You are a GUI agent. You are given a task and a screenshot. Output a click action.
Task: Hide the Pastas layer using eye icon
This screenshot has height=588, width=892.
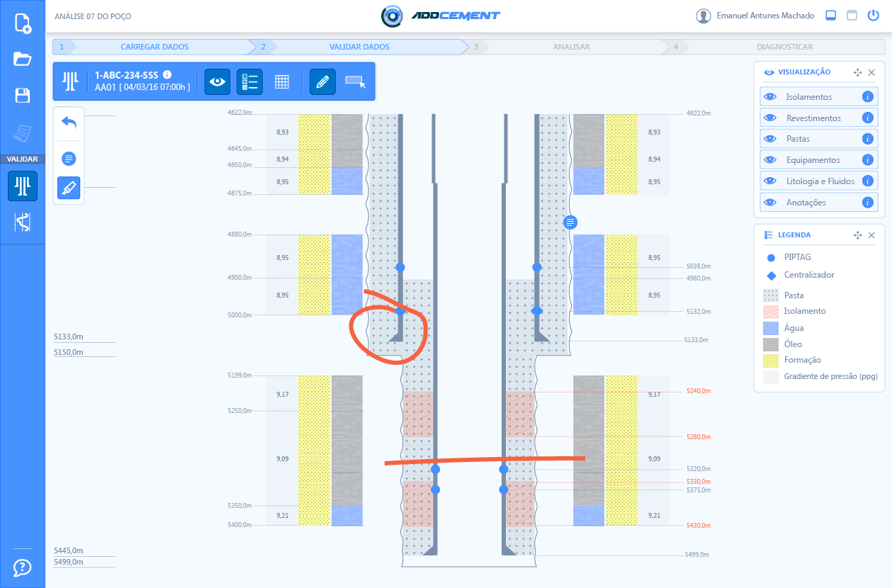pos(770,139)
